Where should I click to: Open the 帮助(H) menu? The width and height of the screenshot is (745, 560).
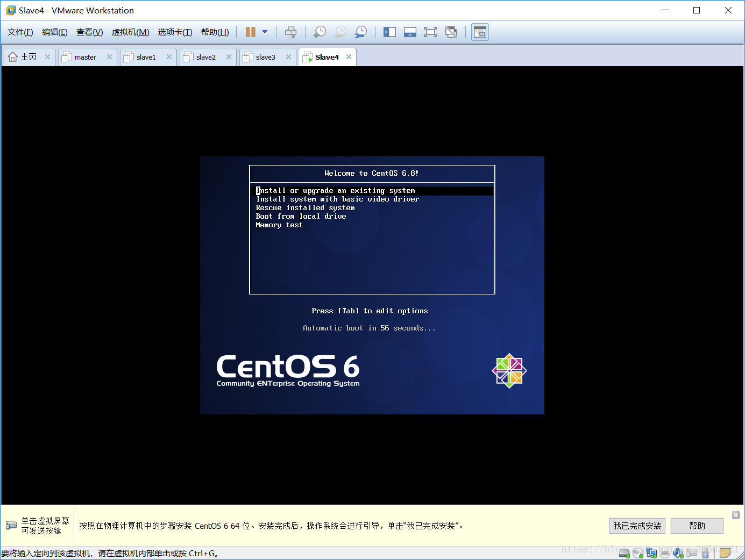[x=215, y=32]
